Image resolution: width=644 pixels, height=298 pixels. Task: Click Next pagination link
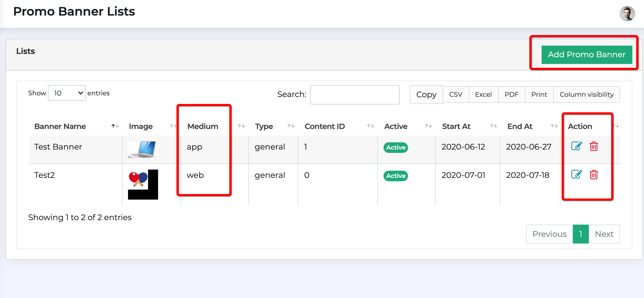coord(604,234)
